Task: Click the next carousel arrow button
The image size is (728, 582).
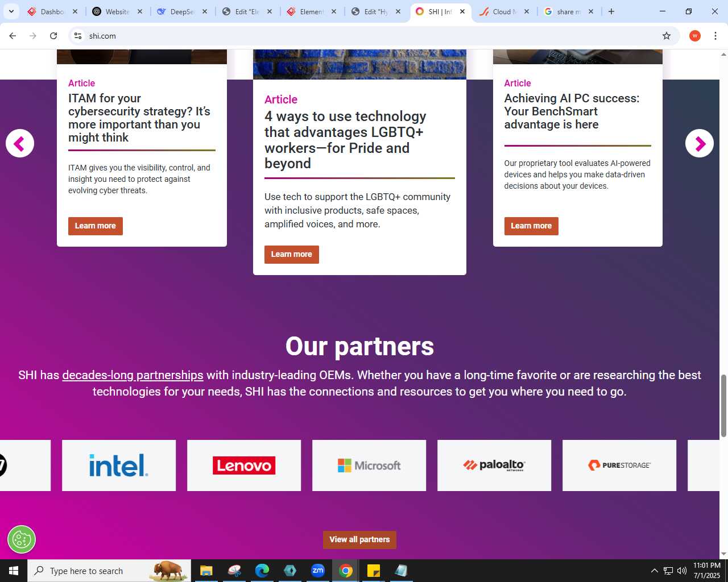Action: coord(700,143)
